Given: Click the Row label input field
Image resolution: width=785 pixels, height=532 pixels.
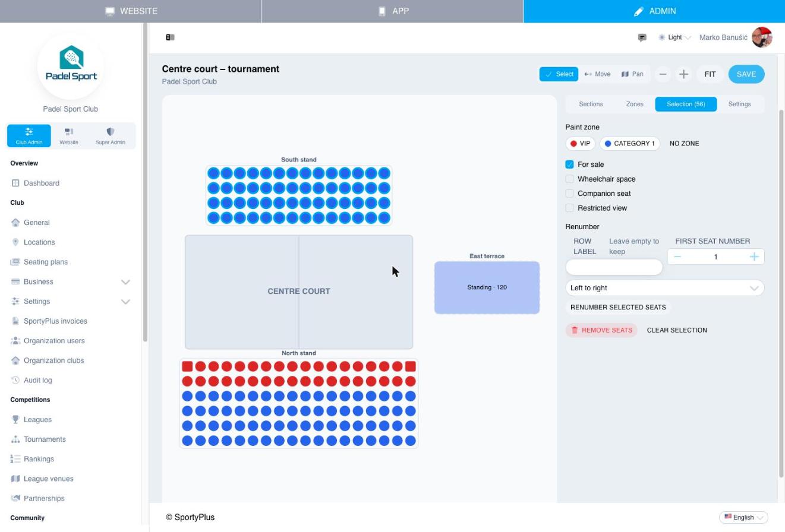Looking at the screenshot, I should point(614,267).
